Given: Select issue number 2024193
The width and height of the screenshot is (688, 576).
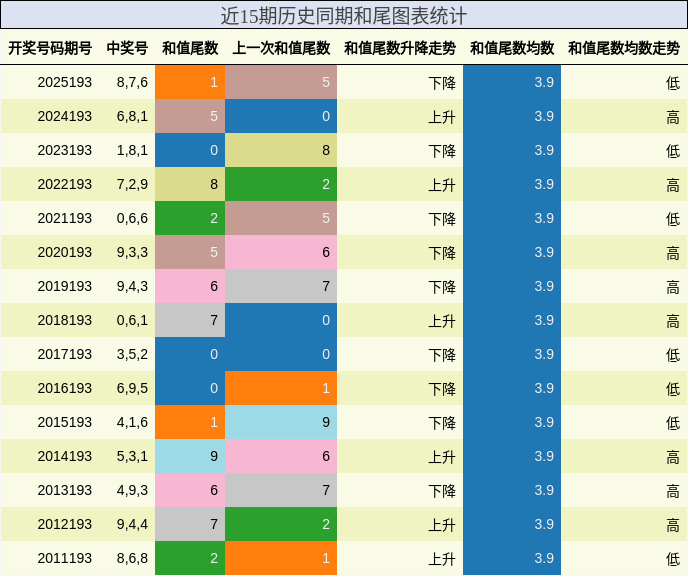Looking at the screenshot, I should [64, 116].
